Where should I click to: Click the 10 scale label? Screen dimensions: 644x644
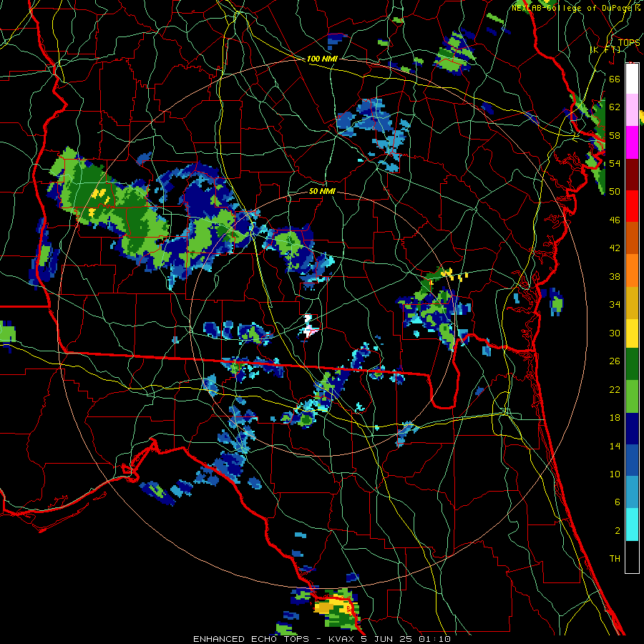[615, 474]
